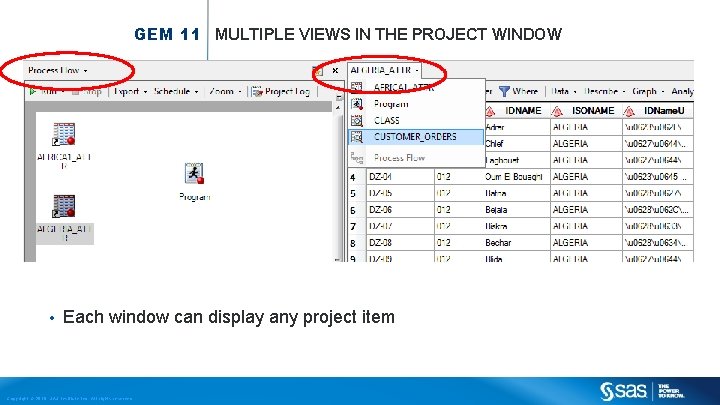Choose Program from the view menu
Screen dimensions: 720x405
click(x=416, y=104)
